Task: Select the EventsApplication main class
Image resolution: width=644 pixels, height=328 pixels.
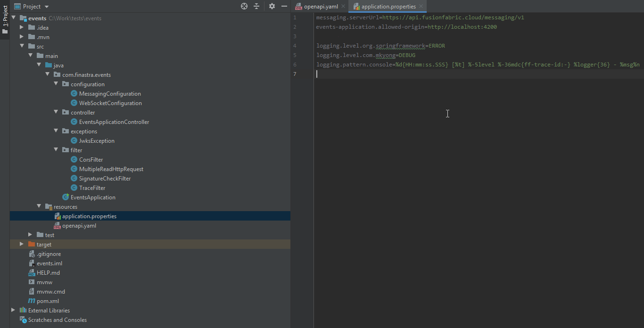Action: point(93,197)
